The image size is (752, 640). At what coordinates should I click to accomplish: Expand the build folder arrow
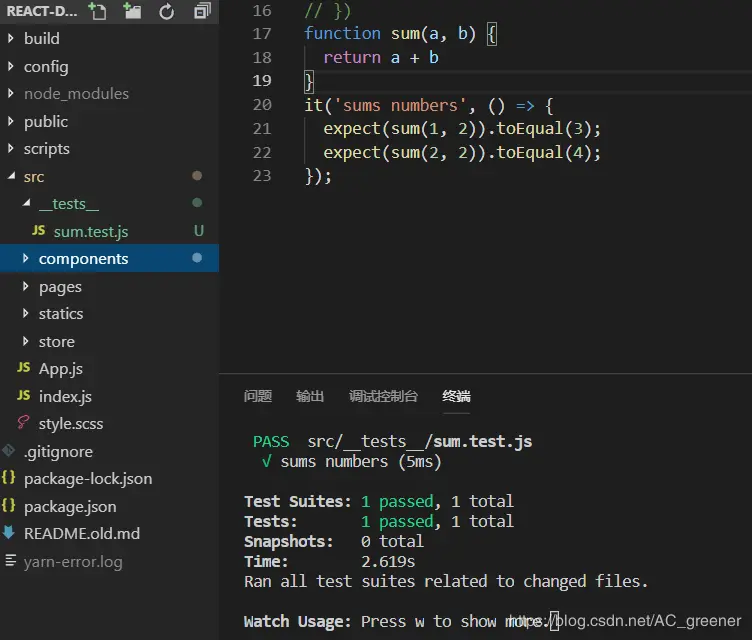[x=11, y=38]
